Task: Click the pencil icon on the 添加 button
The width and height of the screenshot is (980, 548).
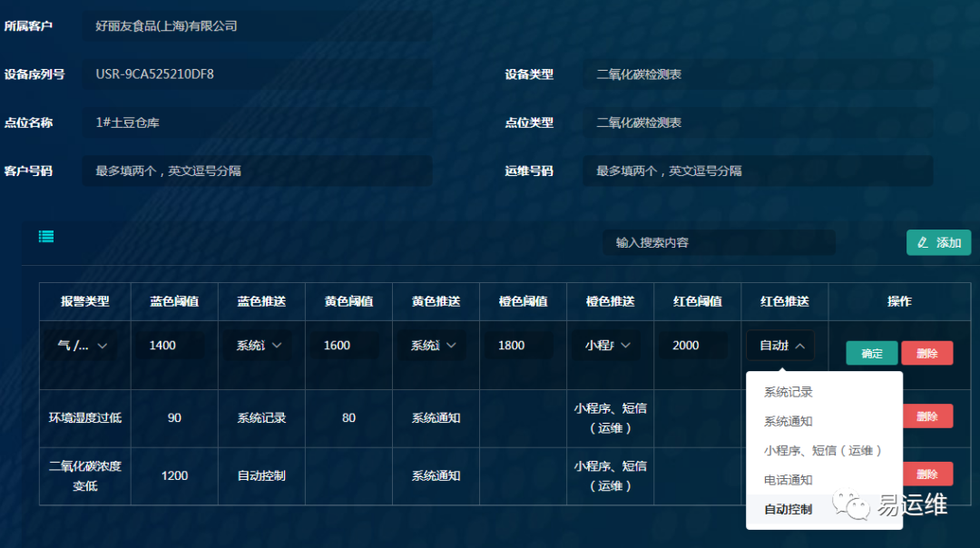Action: click(923, 243)
